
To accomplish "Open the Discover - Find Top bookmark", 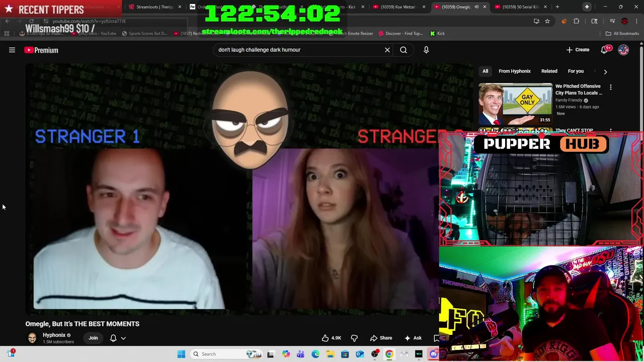I will pos(400,33).
